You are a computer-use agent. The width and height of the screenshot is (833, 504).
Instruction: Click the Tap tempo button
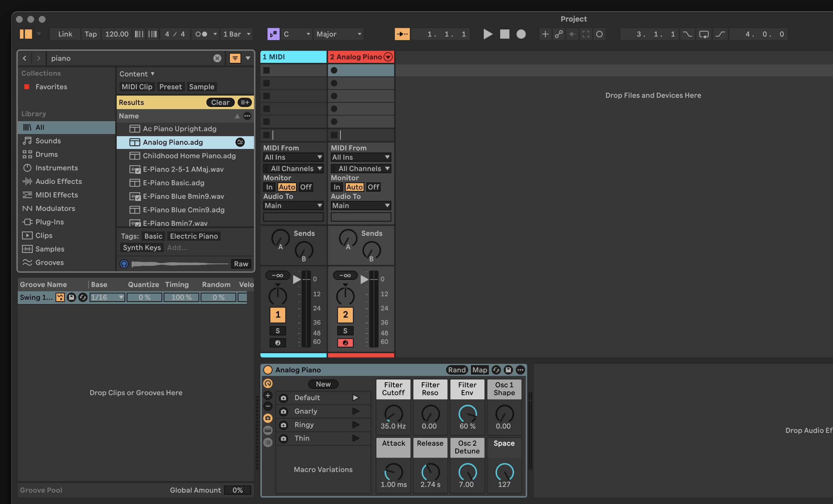(x=91, y=34)
